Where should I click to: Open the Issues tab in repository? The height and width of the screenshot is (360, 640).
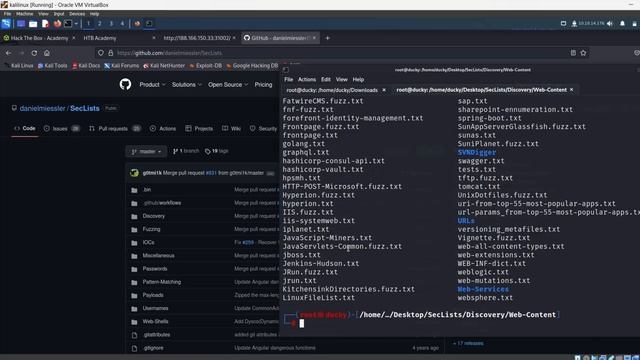61,129
